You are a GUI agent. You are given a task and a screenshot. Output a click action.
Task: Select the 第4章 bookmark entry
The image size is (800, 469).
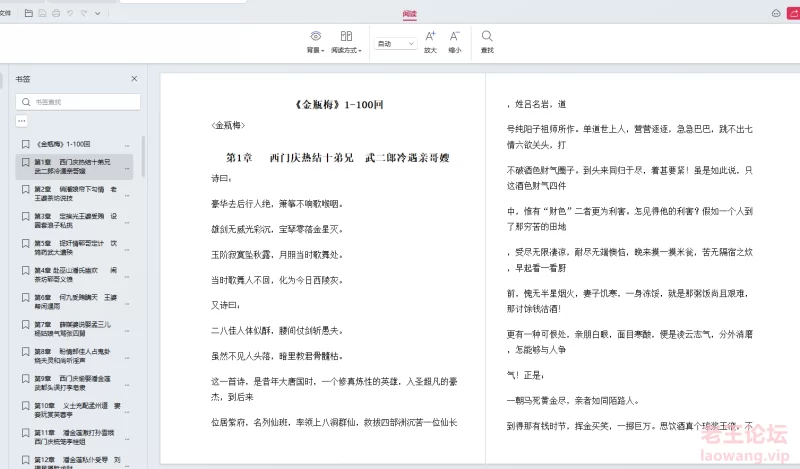point(74,275)
